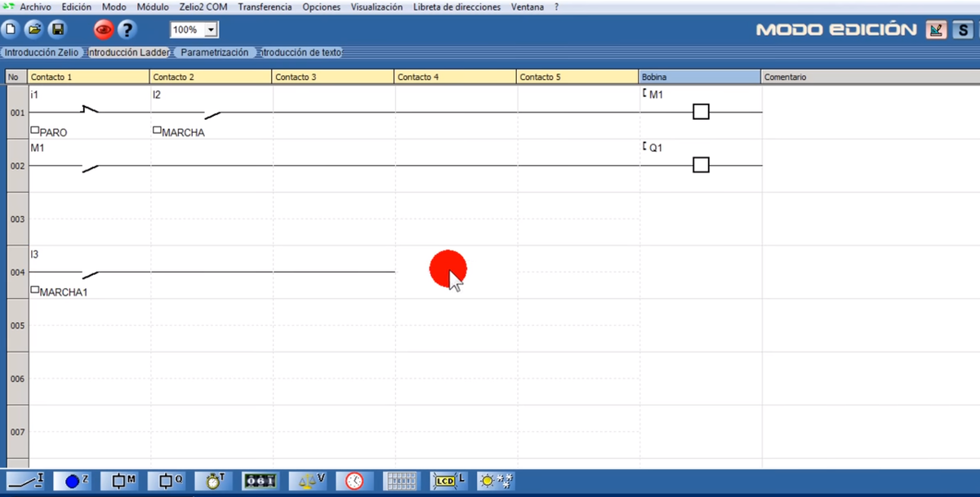Click the Bobina column header
This screenshot has width=980, height=497.
pos(701,77)
